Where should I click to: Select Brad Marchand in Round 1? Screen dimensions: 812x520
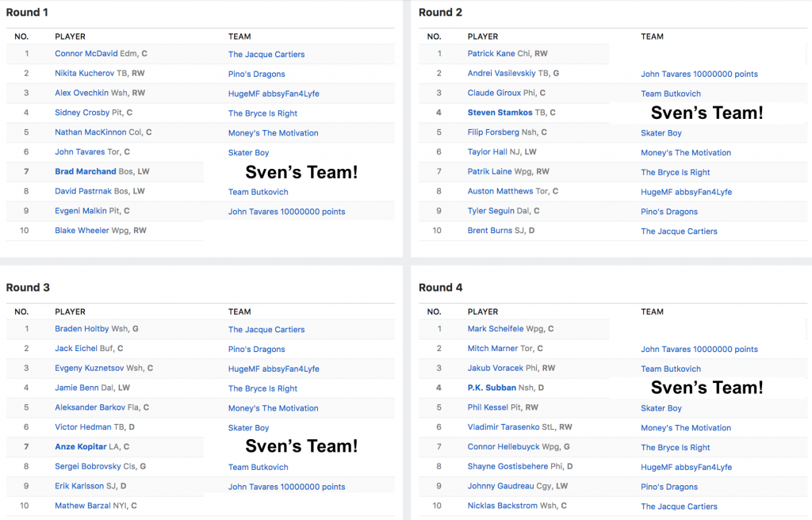pyautogui.click(x=86, y=171)
